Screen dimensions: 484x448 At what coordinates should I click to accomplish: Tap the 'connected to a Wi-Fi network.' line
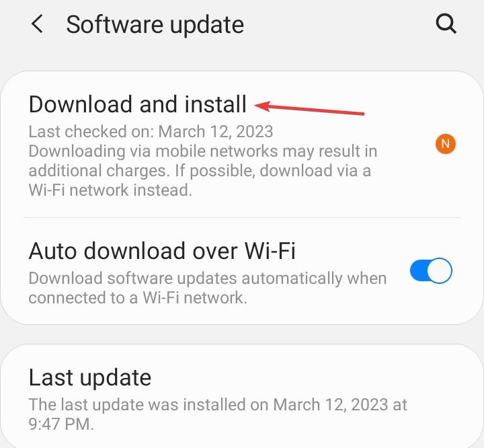[x=138, y=298]
